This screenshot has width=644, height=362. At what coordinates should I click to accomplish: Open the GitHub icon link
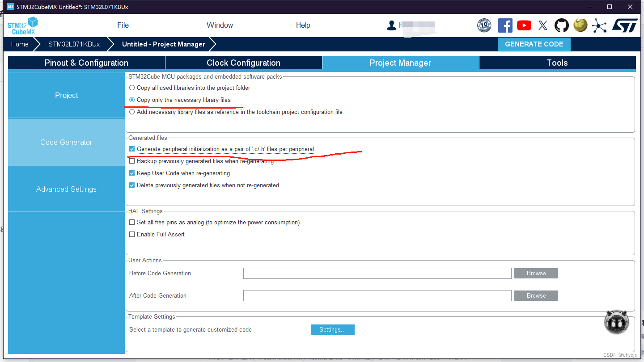562,25
